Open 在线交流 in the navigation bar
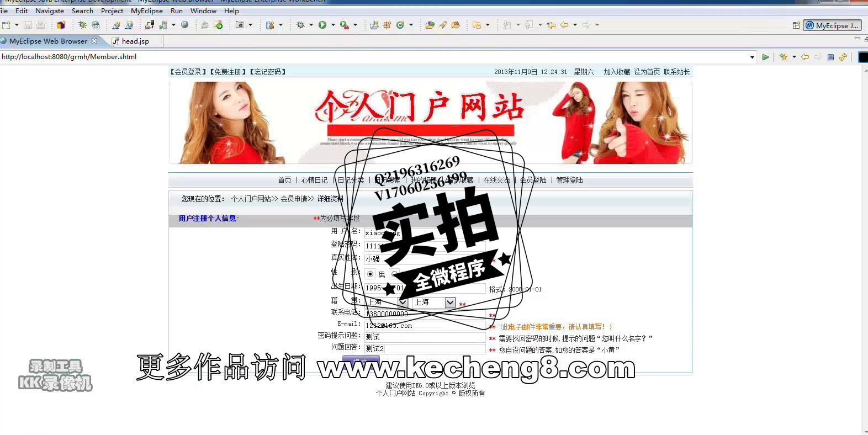 496,180
